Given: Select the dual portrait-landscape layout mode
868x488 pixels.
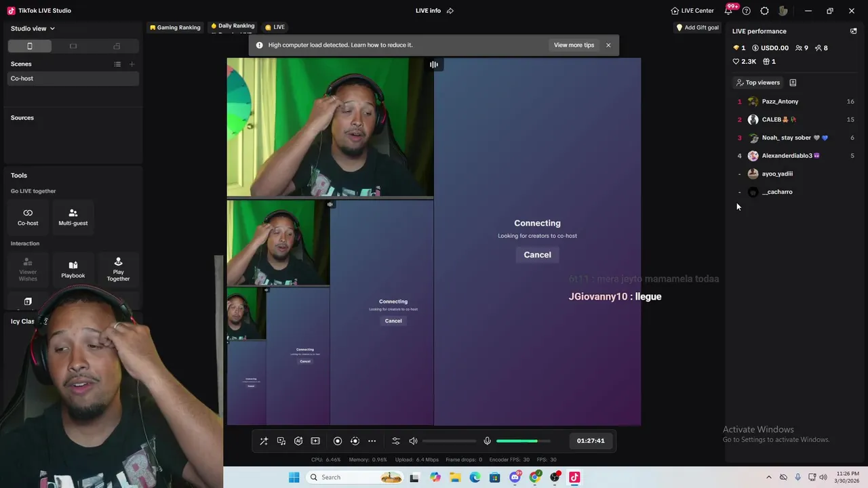Looking at the screenshot, I should click(117, 46).
